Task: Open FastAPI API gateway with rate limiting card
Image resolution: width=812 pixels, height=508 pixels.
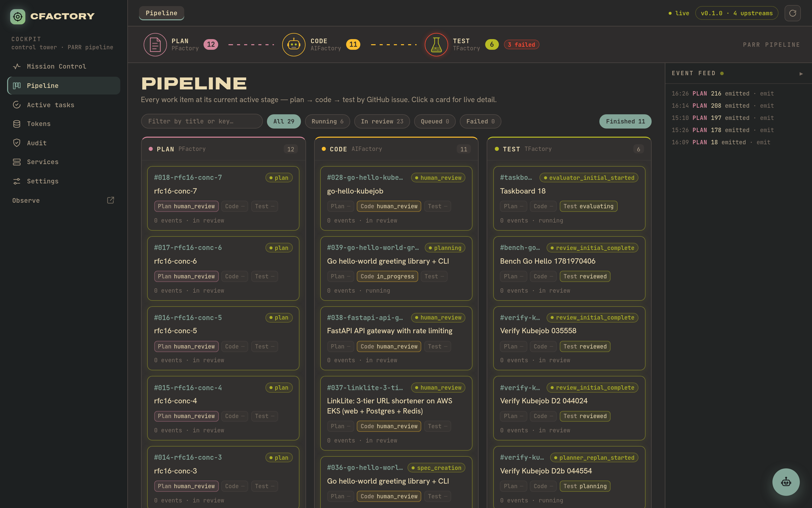Action: pos(396,338)
